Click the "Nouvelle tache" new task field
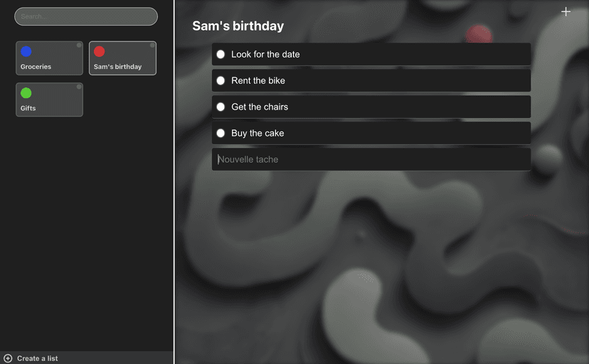This screenshot has height=364, width=589. tap(371, 159)
